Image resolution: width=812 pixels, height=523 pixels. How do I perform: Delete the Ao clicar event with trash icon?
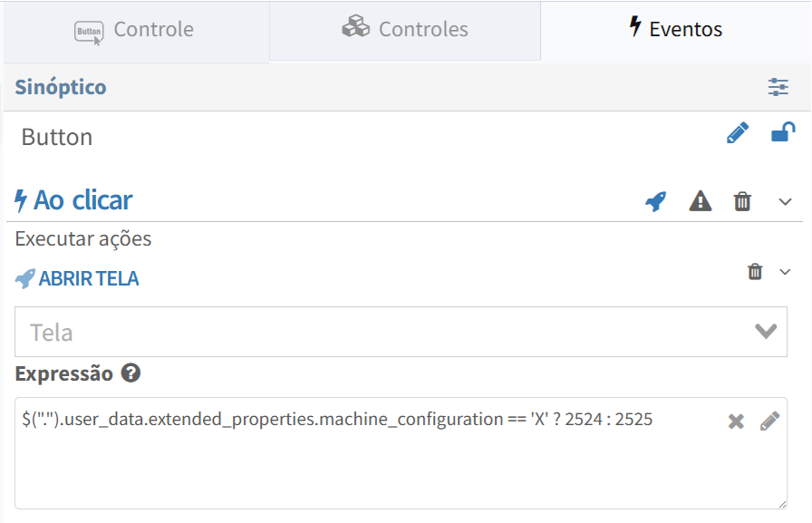click(x=742, y=201)
